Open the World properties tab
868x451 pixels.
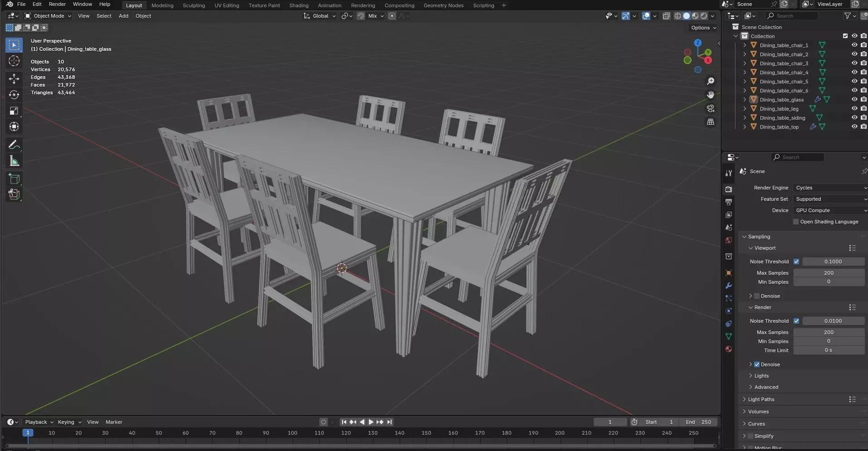[x=729, y=240]
